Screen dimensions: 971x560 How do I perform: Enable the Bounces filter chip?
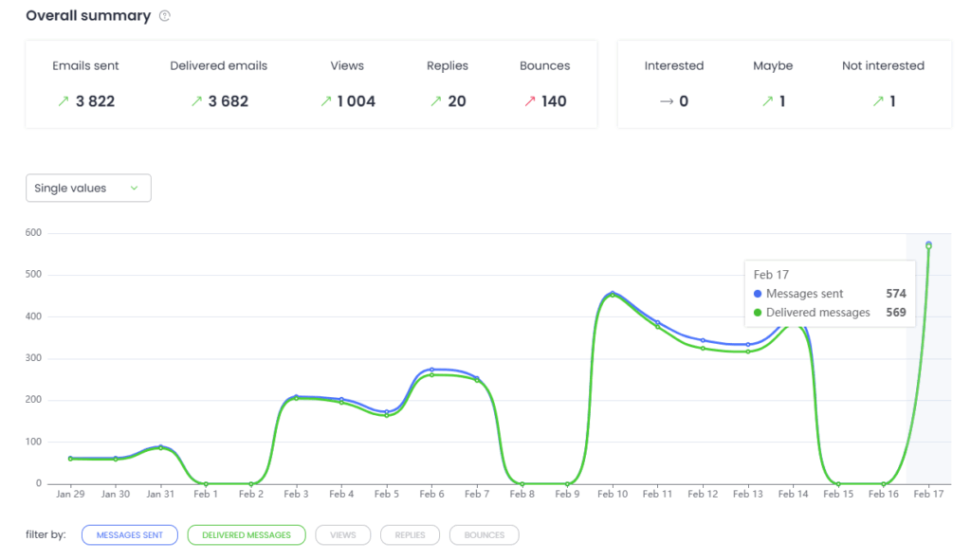pos(484,535)
